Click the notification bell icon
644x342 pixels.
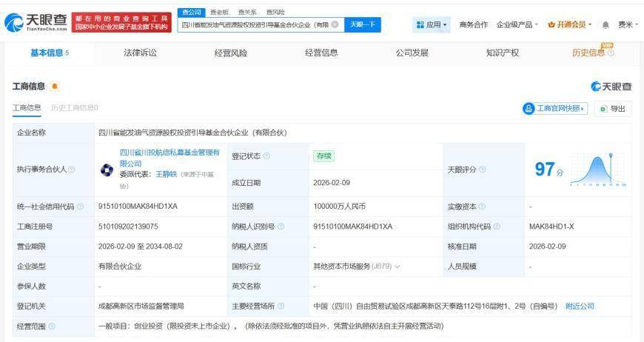(606, 25)
